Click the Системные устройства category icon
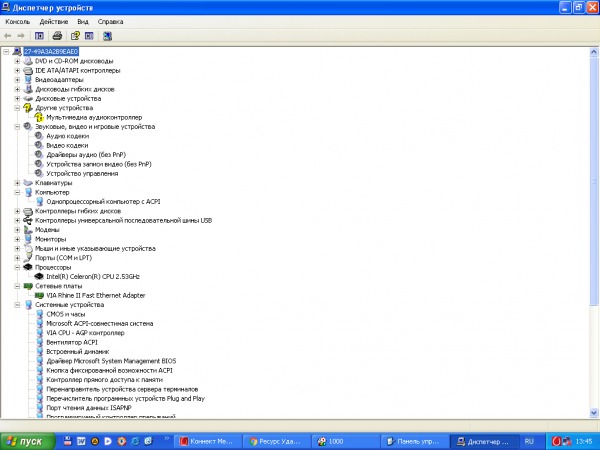The height and width of the screenshot is (450, 600). [x=28, y=305]
